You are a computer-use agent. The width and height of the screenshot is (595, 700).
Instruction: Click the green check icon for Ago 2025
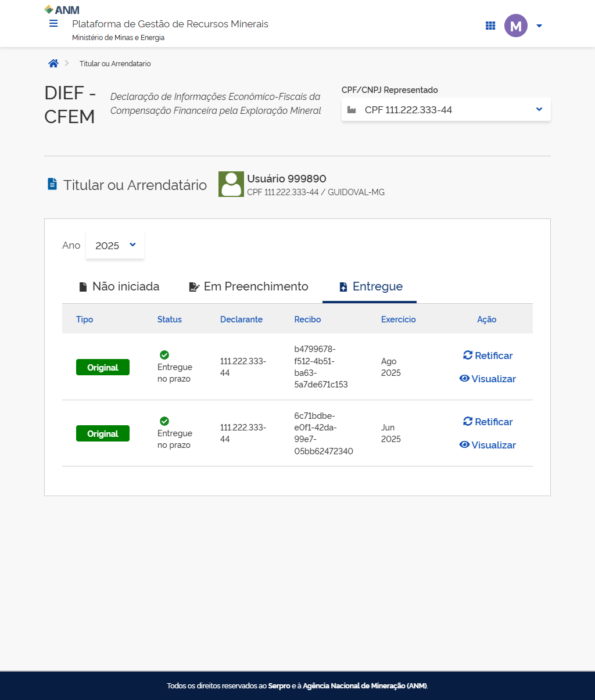[x=164, y=355]
